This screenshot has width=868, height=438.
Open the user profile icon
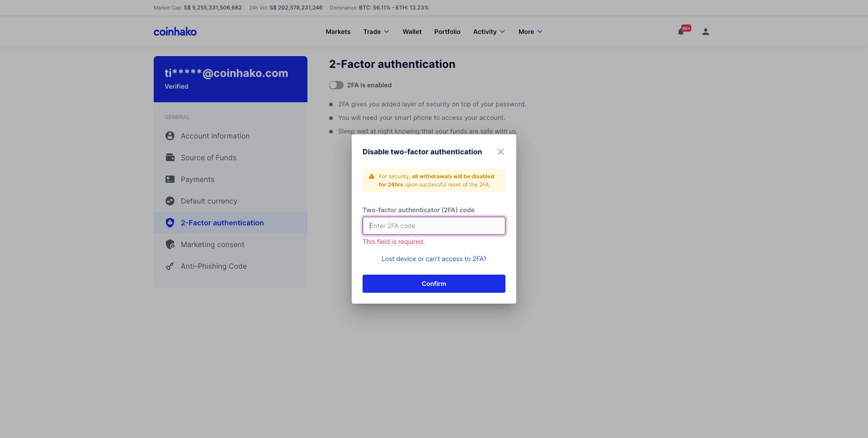(705, 32)
